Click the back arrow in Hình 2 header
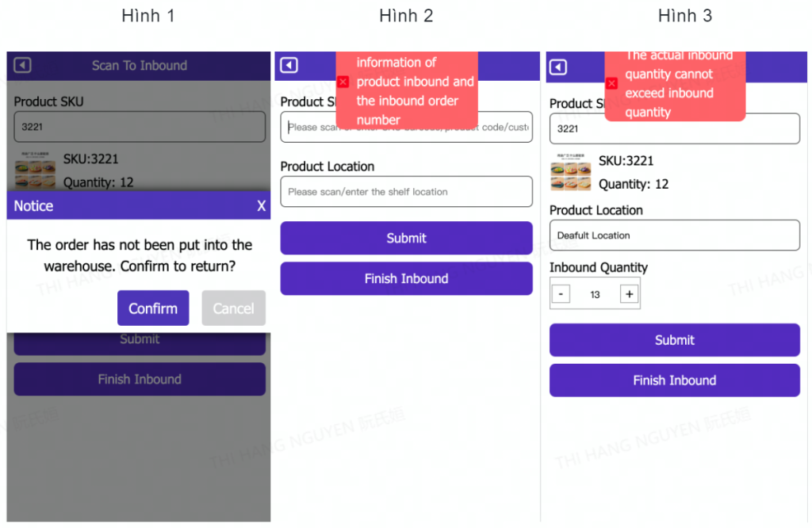The image size is (812, 528). [289, 65]
